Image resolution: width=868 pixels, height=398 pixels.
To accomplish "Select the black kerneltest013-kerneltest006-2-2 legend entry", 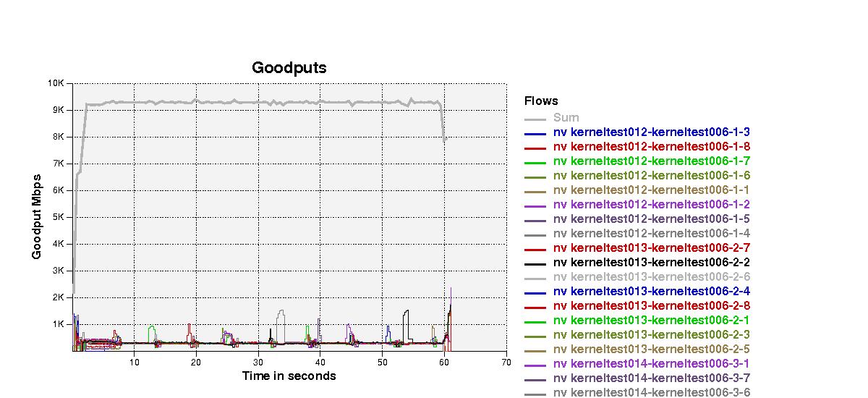I will tap(651, 263).
